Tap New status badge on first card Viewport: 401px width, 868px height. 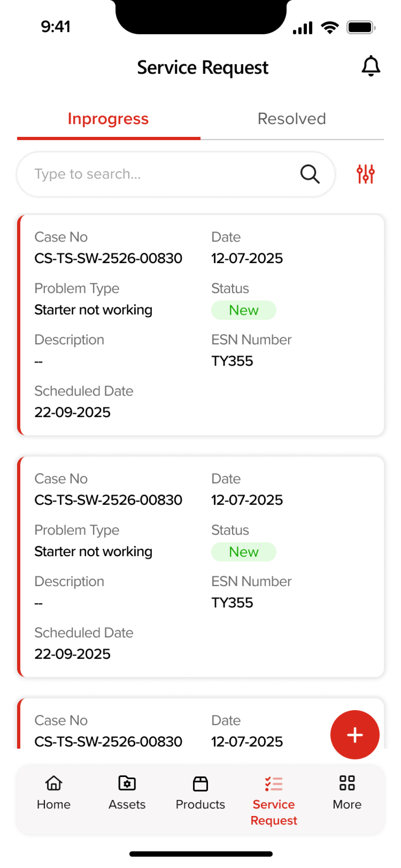(x=244, y=310)
